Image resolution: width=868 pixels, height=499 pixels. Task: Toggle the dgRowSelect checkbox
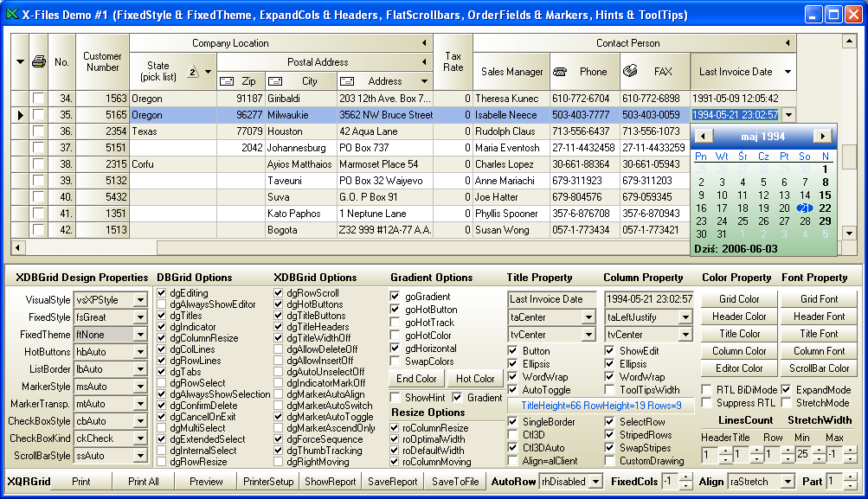(x=162, y=382)
